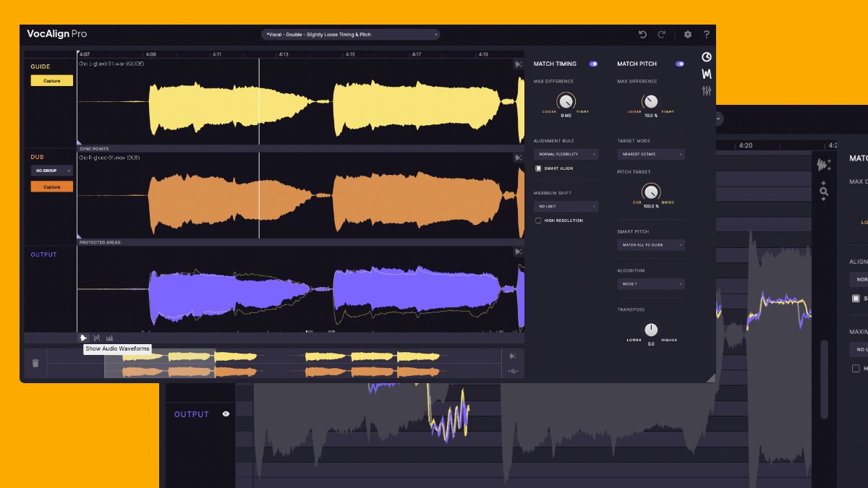The image size is (868, 488).
Task: Open the help question mark icon
Action: pyautogui.click(x=706, y=35)
